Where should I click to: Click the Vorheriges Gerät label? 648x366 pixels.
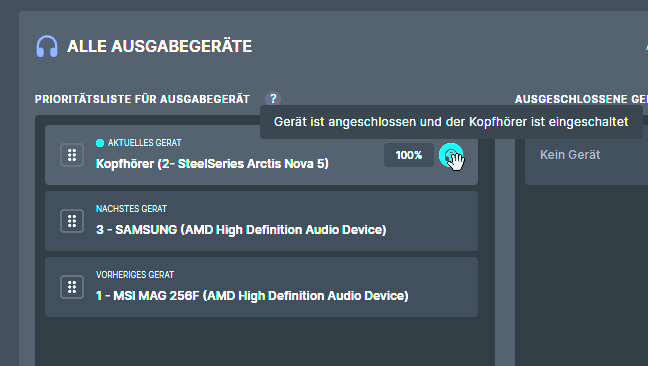coord(135,275)
